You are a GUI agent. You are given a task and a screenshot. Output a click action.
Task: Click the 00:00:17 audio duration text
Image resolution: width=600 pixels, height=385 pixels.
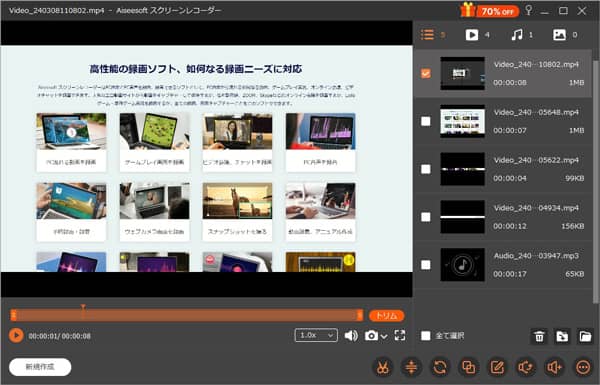tap(510, 274)
